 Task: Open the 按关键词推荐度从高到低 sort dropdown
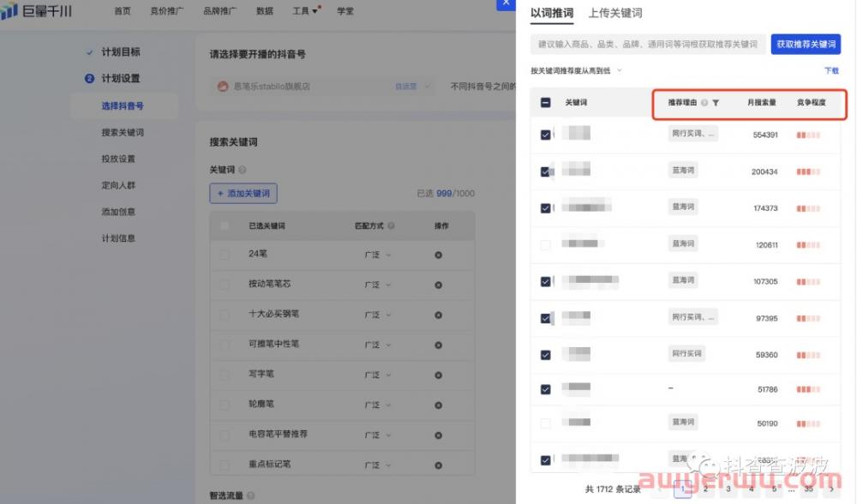(x=576, y=71)
